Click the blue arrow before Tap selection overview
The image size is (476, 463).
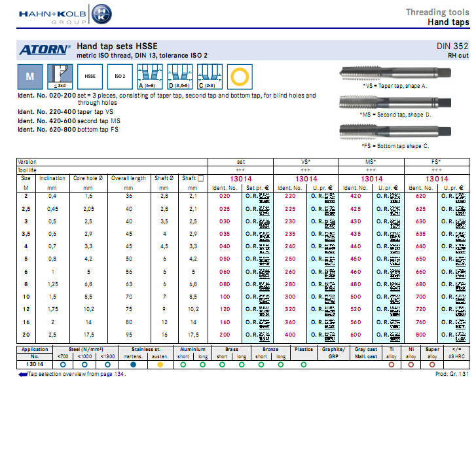pos(23,375)
